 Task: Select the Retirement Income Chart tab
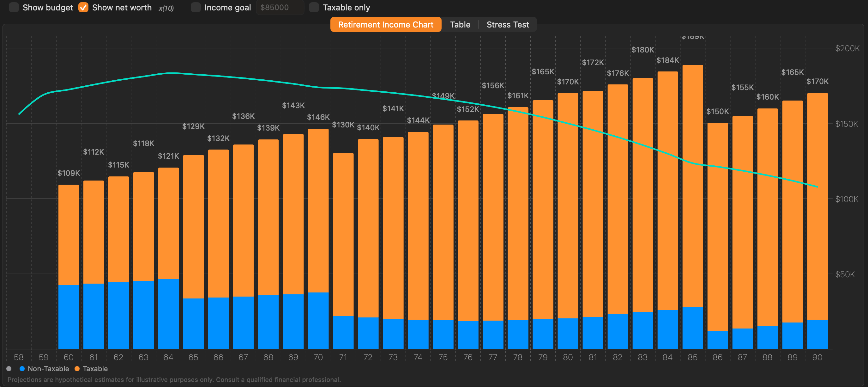point(386,25)
